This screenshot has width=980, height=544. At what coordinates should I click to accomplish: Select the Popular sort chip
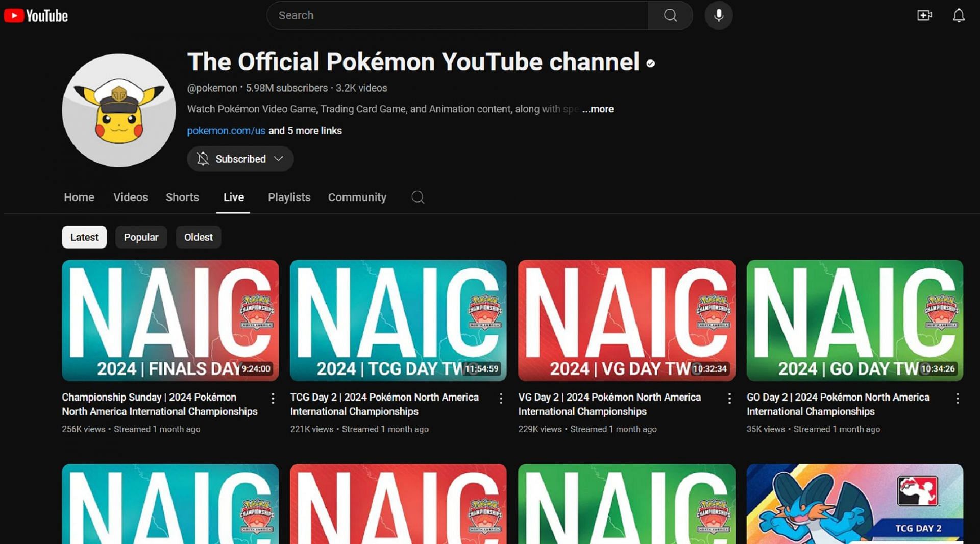[x=141, y=237]
